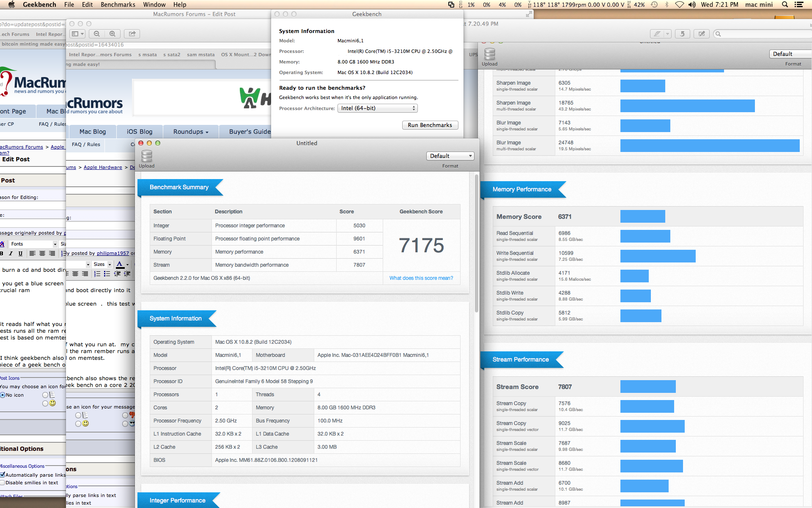Open Default format dropdown in Untitled window

(450, 156)
